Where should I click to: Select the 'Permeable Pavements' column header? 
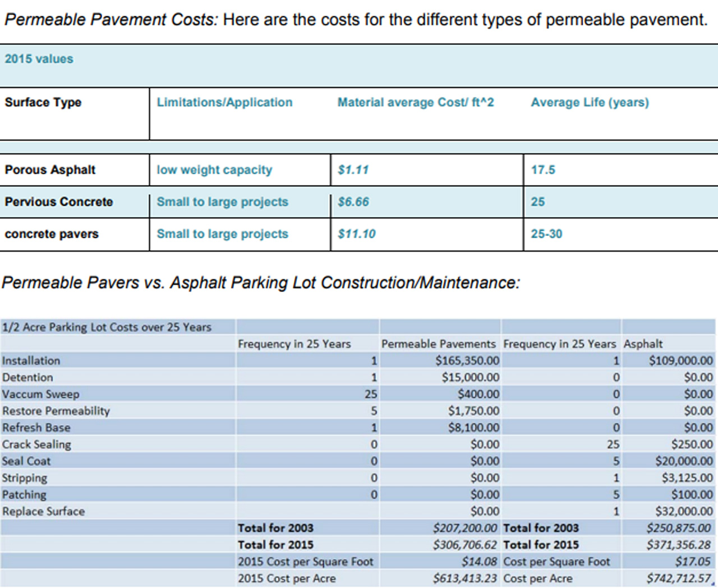438,344
